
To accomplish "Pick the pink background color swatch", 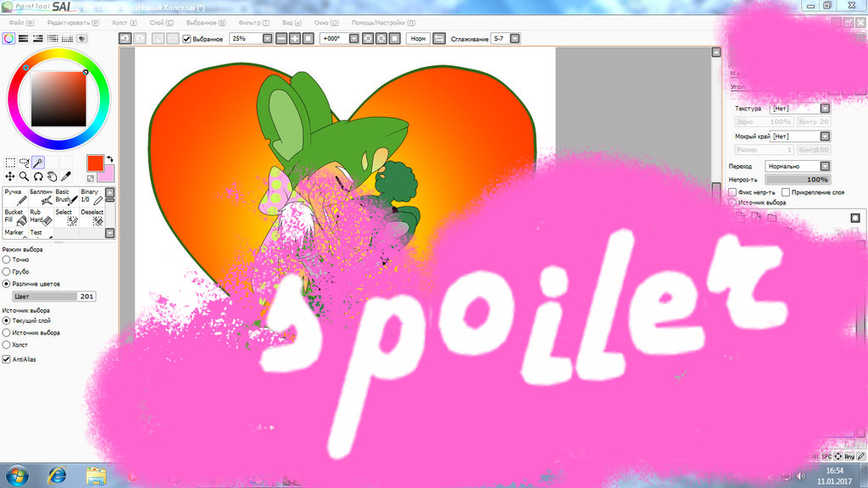I will pos(107,175).
